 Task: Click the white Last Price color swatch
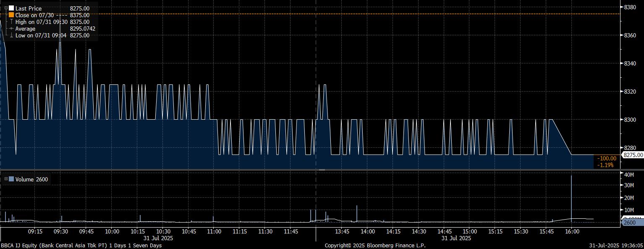(x=11, y=8)
